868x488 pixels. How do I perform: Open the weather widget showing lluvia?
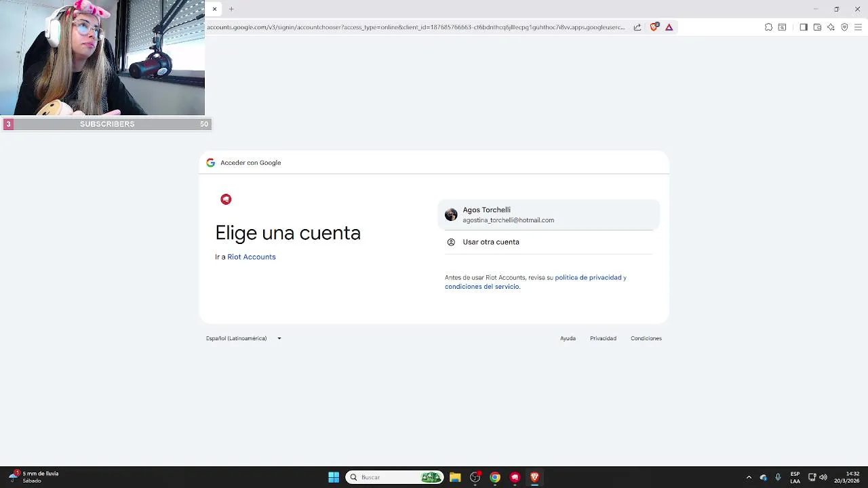(x=33, y=477)
